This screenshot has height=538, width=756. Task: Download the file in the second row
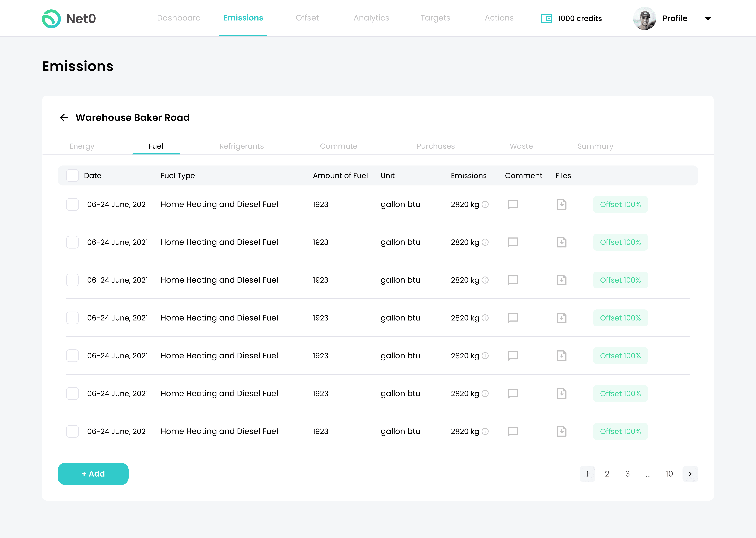(x=562, y=242)
